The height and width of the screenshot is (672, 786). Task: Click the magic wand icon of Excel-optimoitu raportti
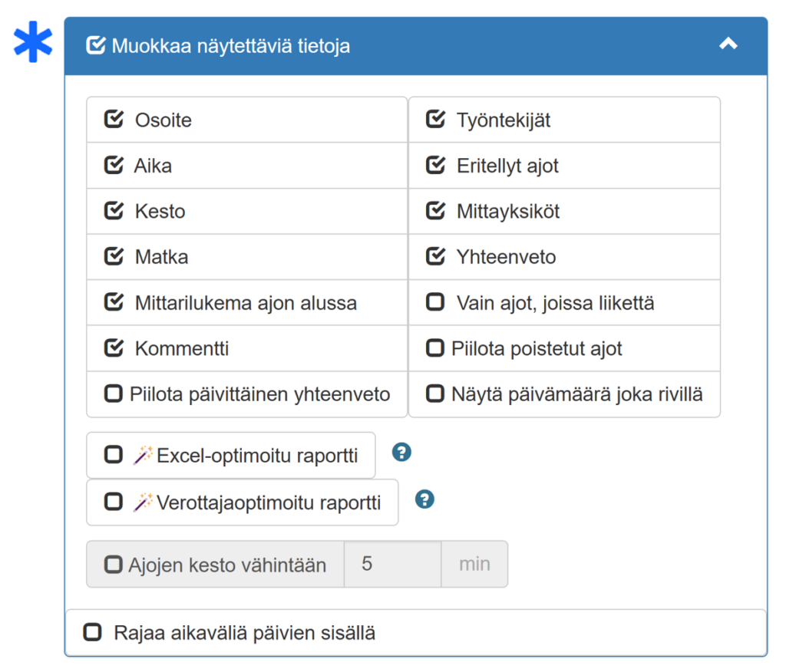(x=143, y=454)
